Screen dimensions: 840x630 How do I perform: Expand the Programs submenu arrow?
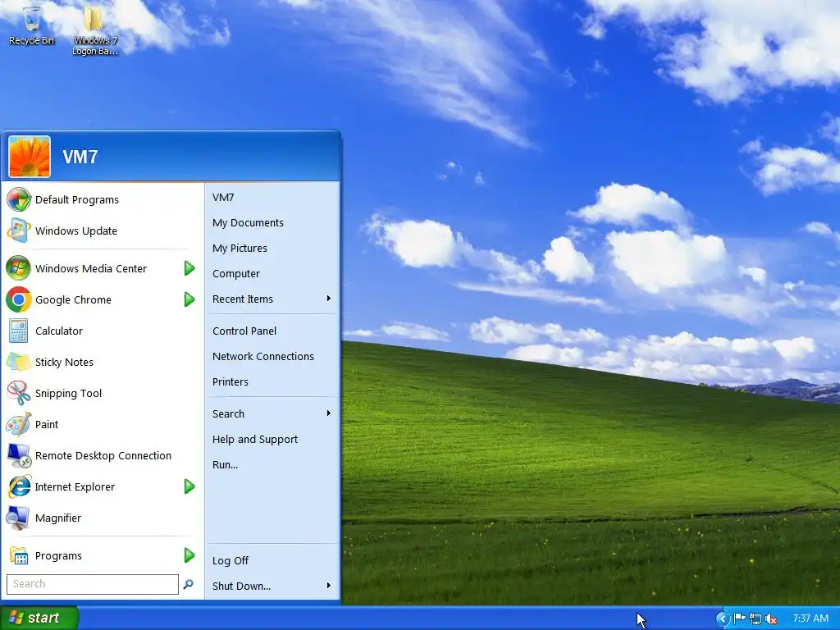189,555
